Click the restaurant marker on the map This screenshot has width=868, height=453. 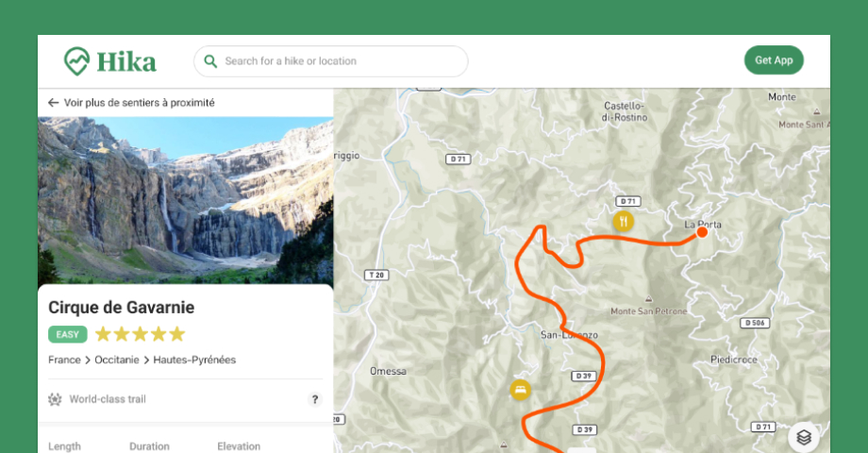click(623, 222)
